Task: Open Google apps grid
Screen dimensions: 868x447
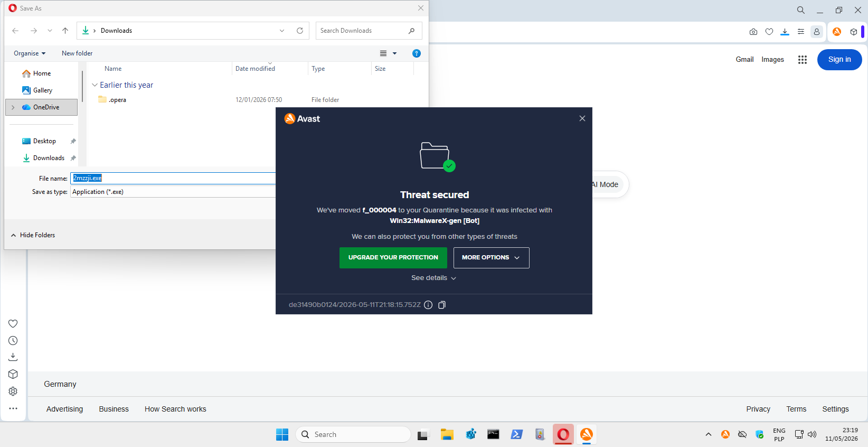Action: coord(803,60)
